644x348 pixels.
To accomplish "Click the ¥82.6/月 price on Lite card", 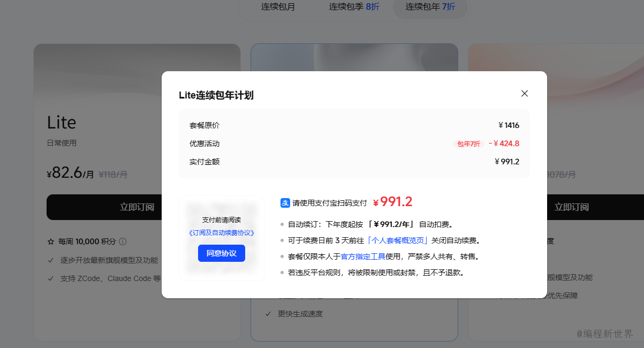I will pos(71,173).
